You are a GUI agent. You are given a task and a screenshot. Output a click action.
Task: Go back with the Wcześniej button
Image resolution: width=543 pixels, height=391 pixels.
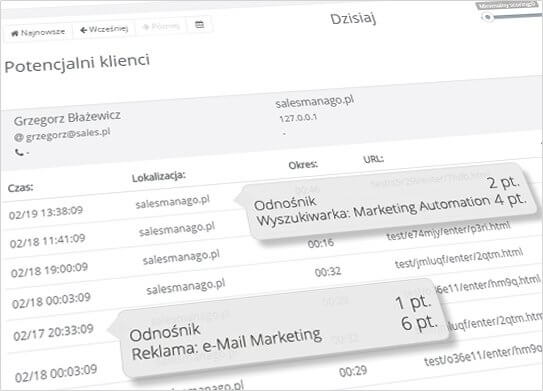pyautogui.click(x=104, y=29)
